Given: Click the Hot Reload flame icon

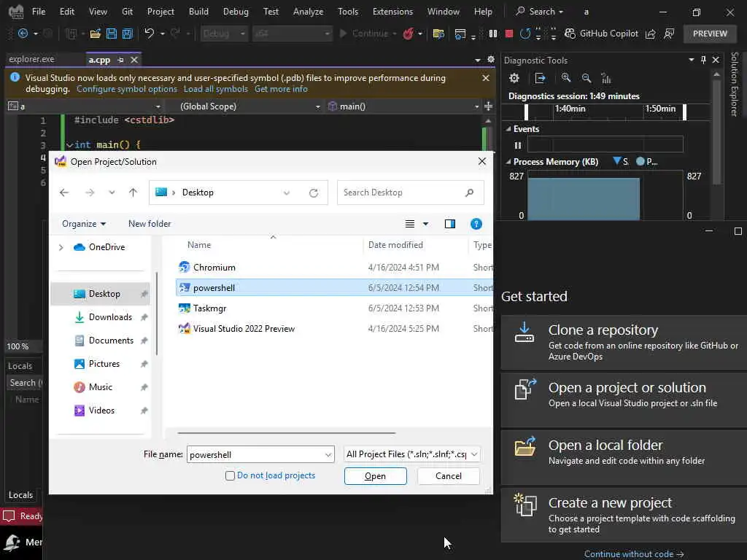Looking at the screenshot, I should pos(408,34).
